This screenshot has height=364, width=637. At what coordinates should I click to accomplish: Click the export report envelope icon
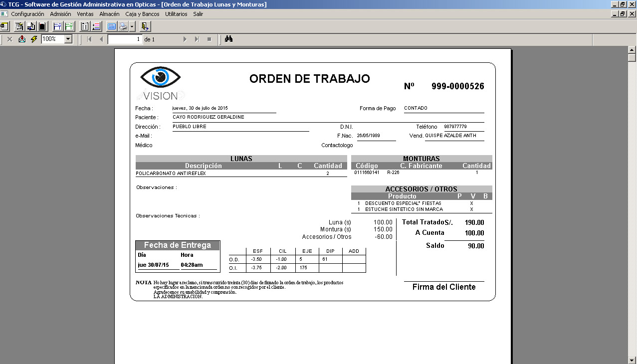(x=22, y=39)
